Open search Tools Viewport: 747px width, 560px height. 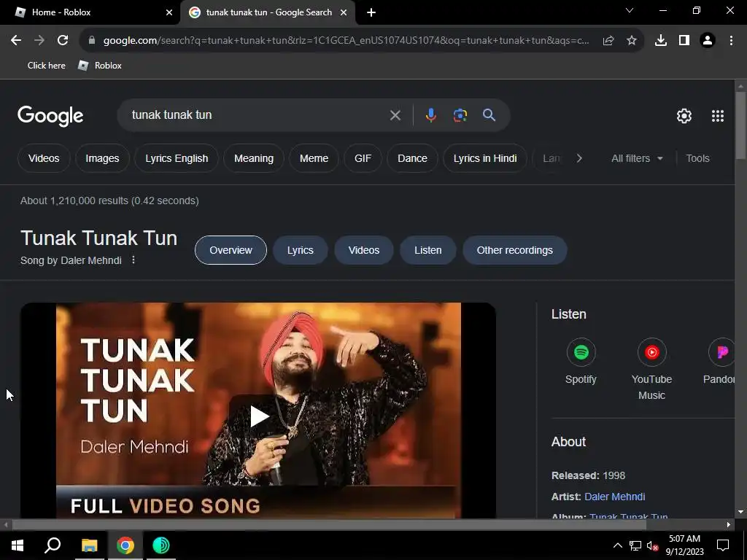[x=697, y=158]
